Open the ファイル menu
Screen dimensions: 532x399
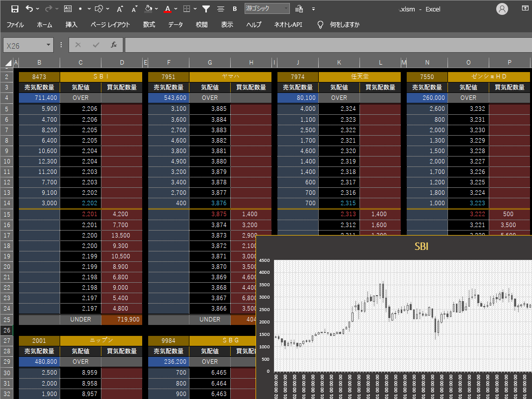tap(15, 24)
